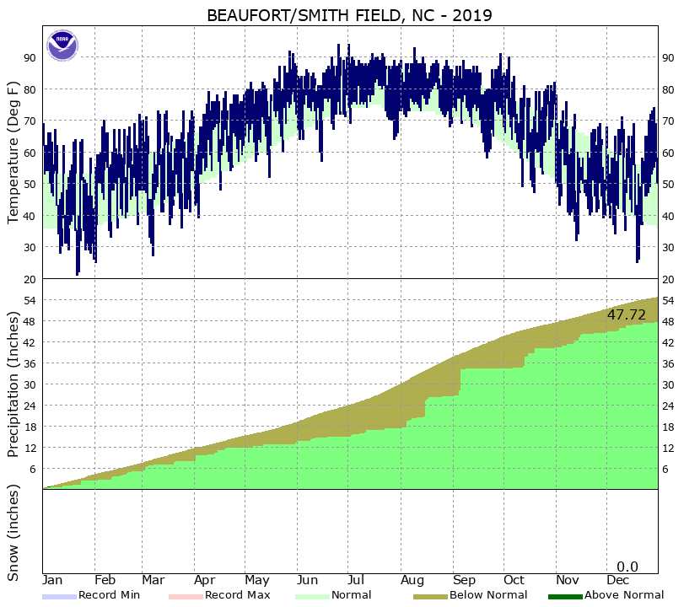Click the Above Normal legend swatch
The image size is (700, 607).
pos(565,597)
